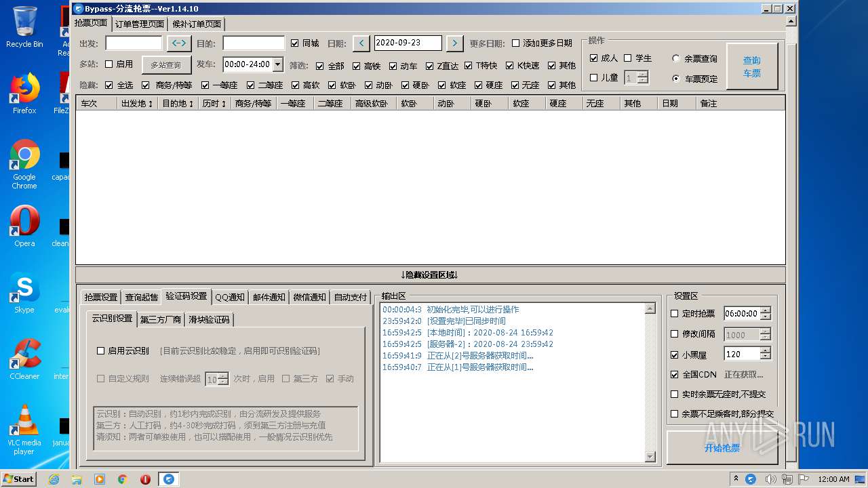The image size is (868, 488).
Task: Open Google Chrome desktop shortcut
Action: 24,165
